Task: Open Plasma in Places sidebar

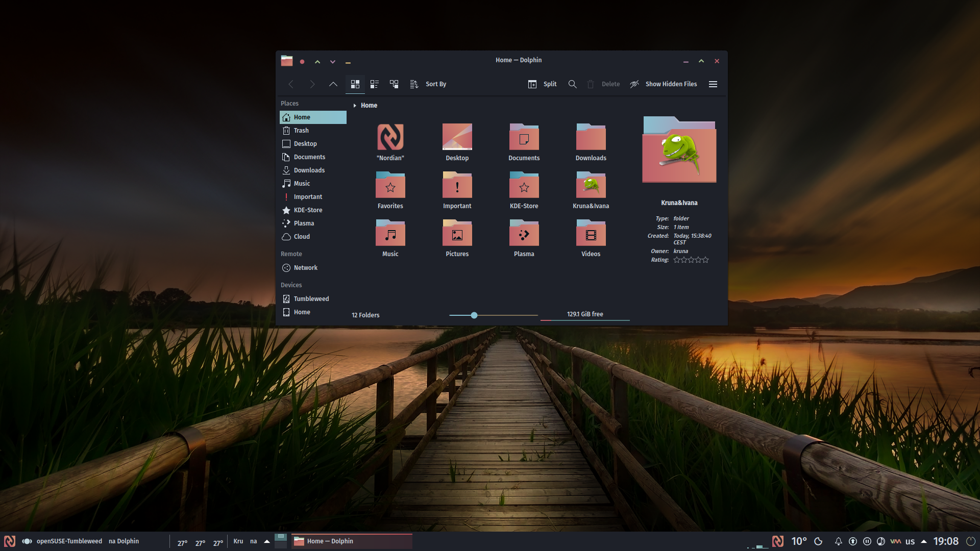Action: [x=313, y=223]
